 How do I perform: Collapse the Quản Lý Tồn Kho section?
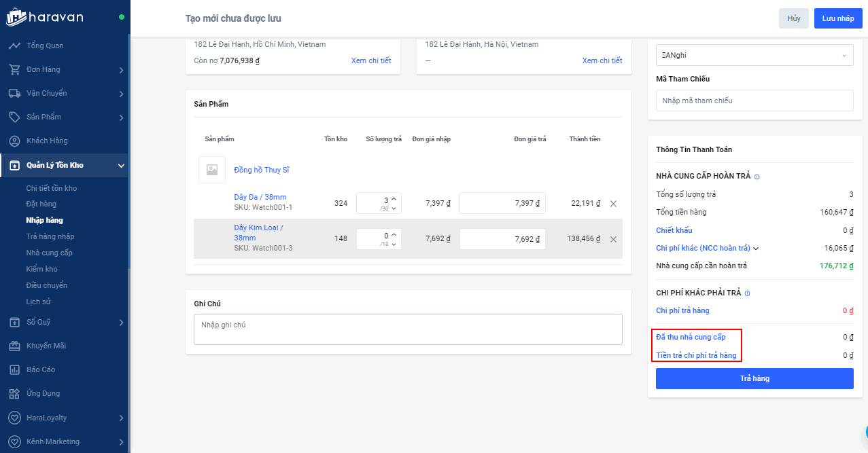point(121,165)
